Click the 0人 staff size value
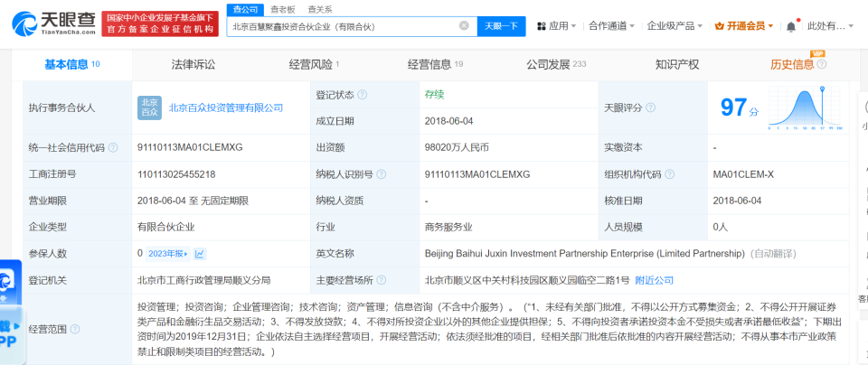868x365 pixels. pos(721,228)
